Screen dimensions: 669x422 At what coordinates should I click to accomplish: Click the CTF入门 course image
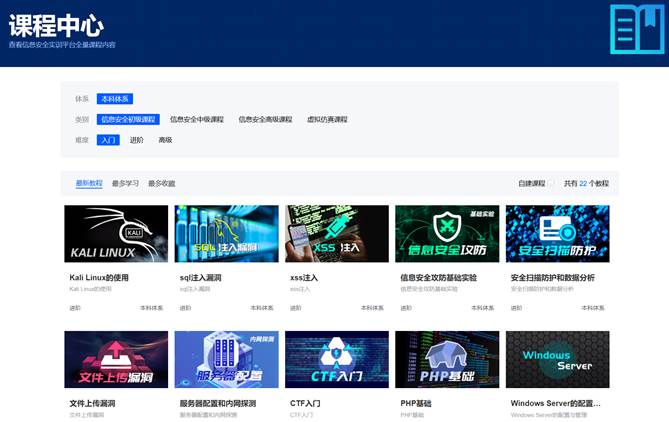336,359
